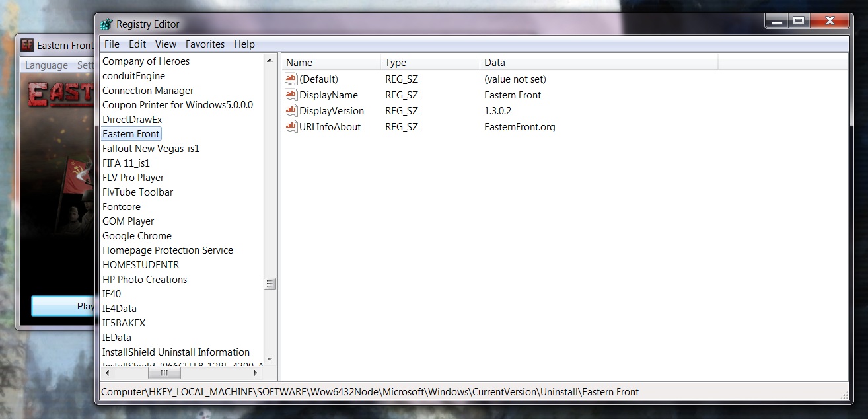868x419 pixels.
Task: Select the DirectDrawEx key
Action: pyautogui.click(x=132, y=120)
